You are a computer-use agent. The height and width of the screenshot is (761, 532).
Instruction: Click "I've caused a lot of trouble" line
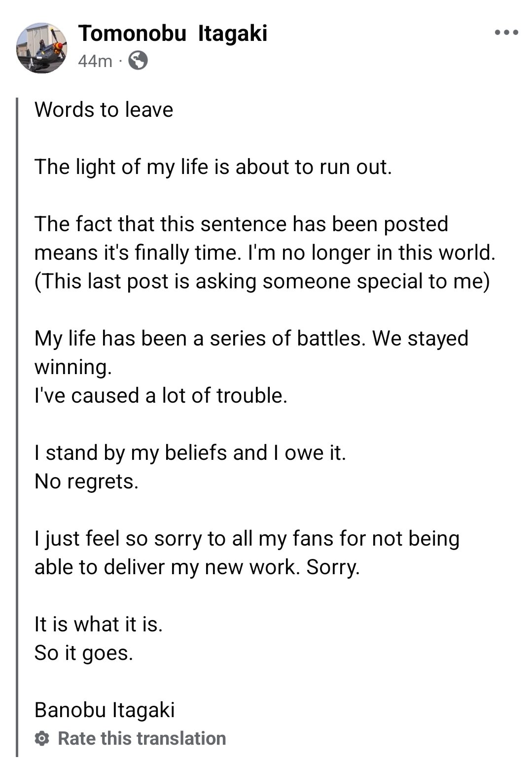click(x=161, y=395)
